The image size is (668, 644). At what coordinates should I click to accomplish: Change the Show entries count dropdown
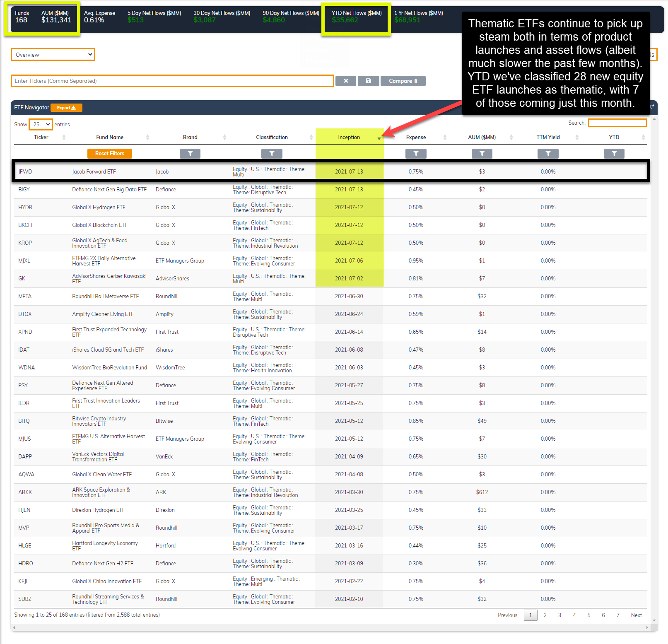point(41,124)
